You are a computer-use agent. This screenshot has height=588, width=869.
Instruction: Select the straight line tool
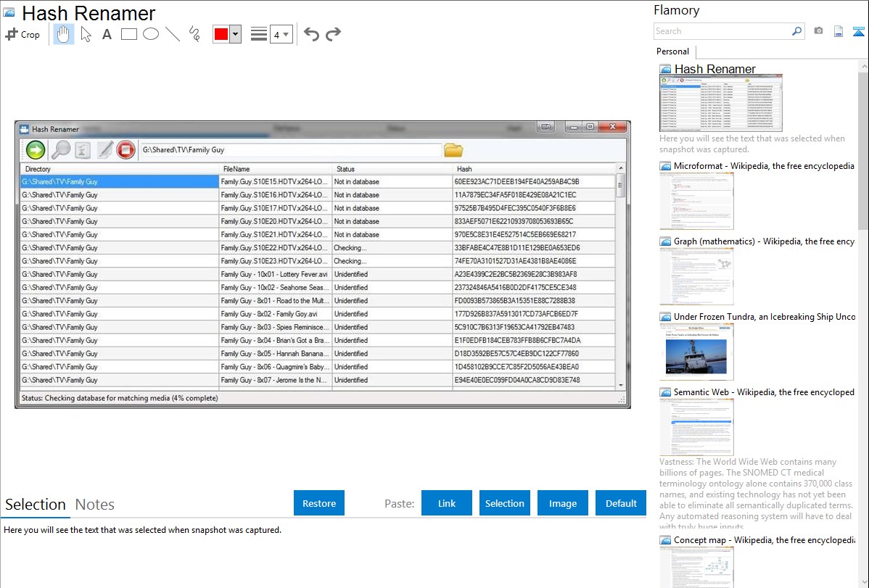tap(173, 34)
